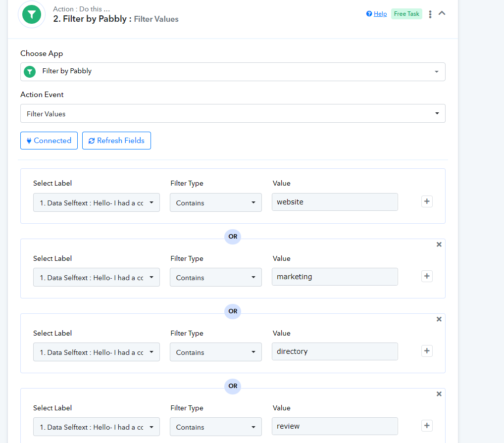Image resolution: width=504 pixels, height=443 pixels.
Task: Open Filter Type dropdown for review condition
Action: (216, 427)
